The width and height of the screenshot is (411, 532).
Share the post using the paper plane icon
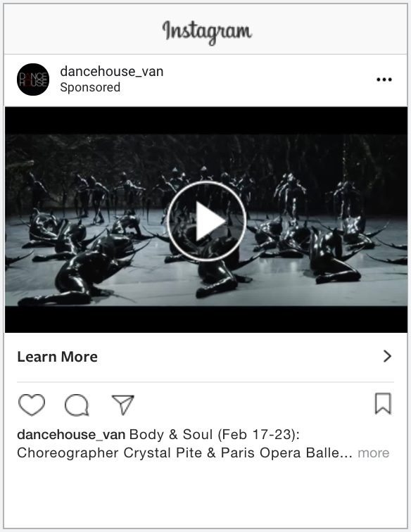(x=123, y=405)
